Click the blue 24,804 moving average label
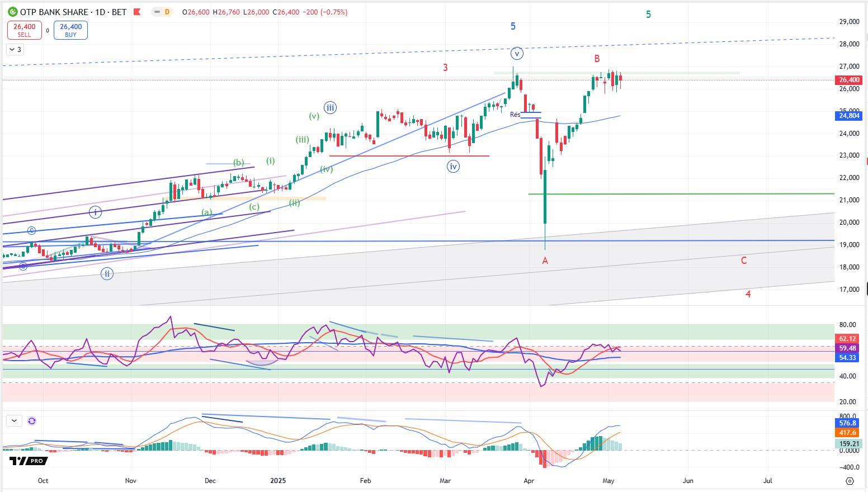This screenshot has width=868, height=492. [850, 116]
